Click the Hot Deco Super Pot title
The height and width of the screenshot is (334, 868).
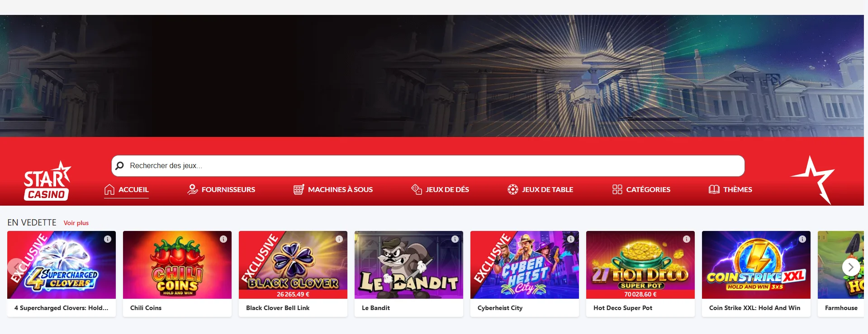623,308
